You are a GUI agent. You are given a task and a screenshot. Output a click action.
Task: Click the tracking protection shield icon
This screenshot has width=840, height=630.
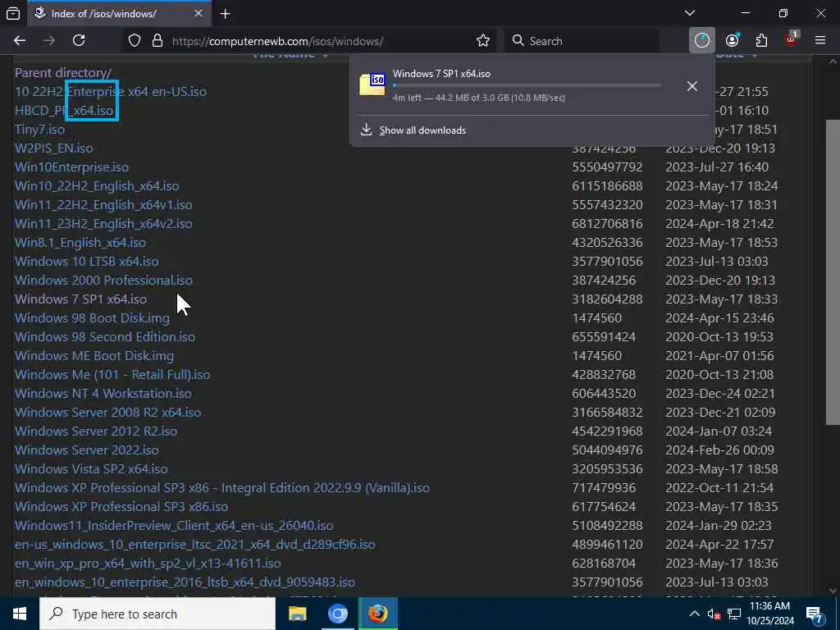[135, 41]
